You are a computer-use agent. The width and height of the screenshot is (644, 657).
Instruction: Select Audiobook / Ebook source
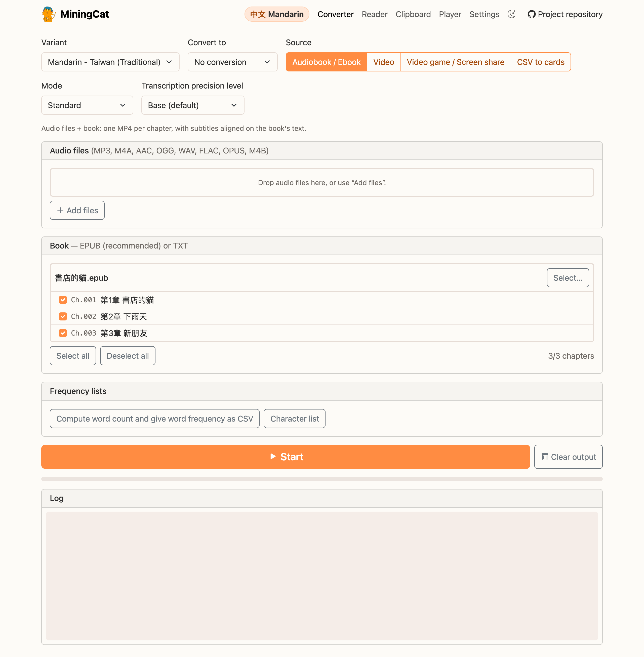326,62
